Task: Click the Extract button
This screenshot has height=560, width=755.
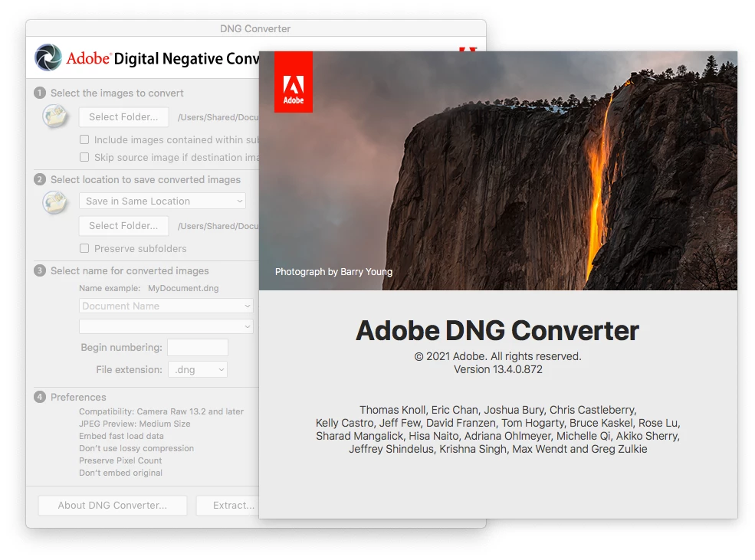Action: (x=228, y=505)
